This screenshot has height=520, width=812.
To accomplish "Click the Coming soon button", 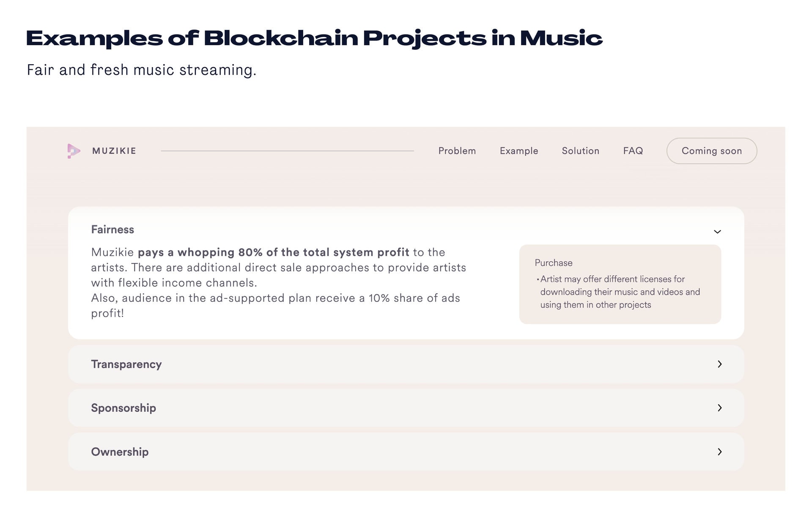I will 712,151.
